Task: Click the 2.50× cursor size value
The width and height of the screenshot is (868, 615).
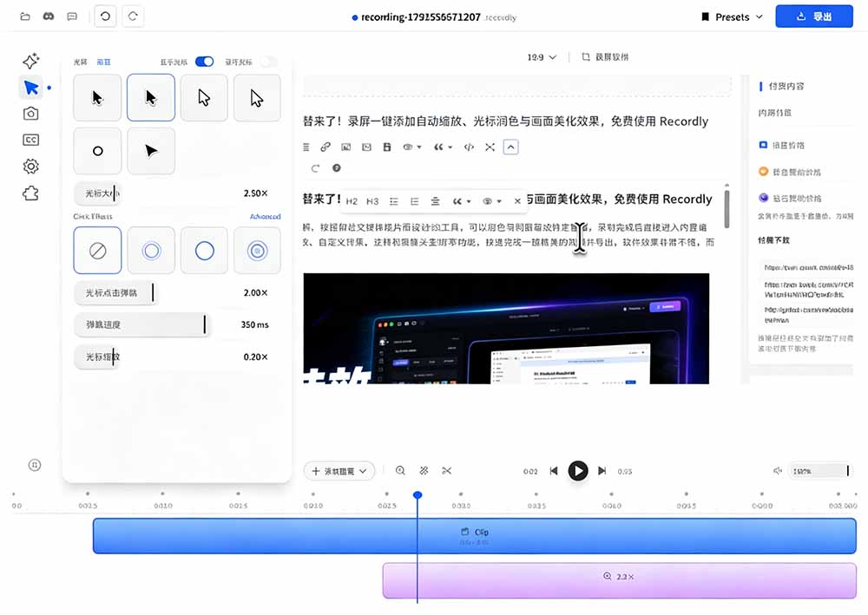Action: [255, 193]
